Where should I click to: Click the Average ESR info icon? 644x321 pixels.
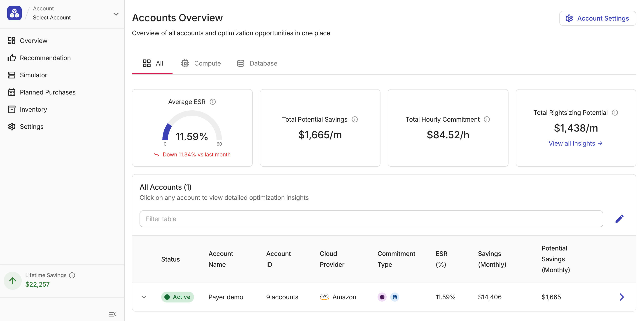coord(212,102)
